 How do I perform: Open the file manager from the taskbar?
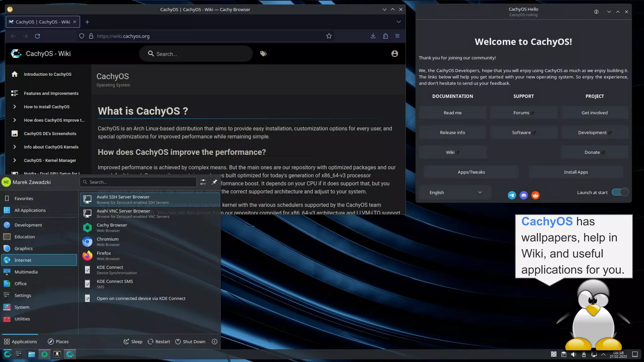point(31,354)
